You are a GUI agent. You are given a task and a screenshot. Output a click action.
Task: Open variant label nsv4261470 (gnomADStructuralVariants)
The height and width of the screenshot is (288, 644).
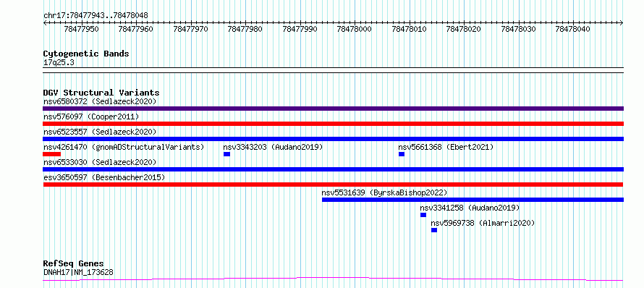(x=124, y=147)
